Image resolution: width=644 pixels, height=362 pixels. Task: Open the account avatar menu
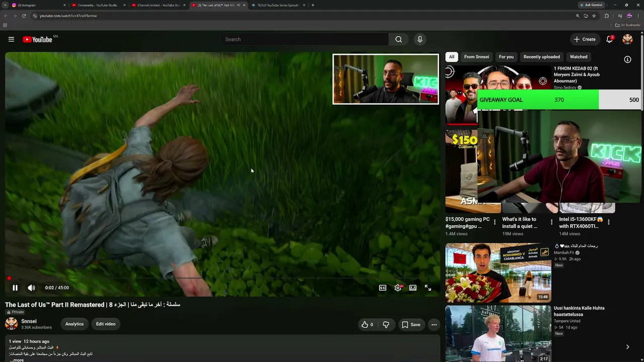tap(627, 39)
